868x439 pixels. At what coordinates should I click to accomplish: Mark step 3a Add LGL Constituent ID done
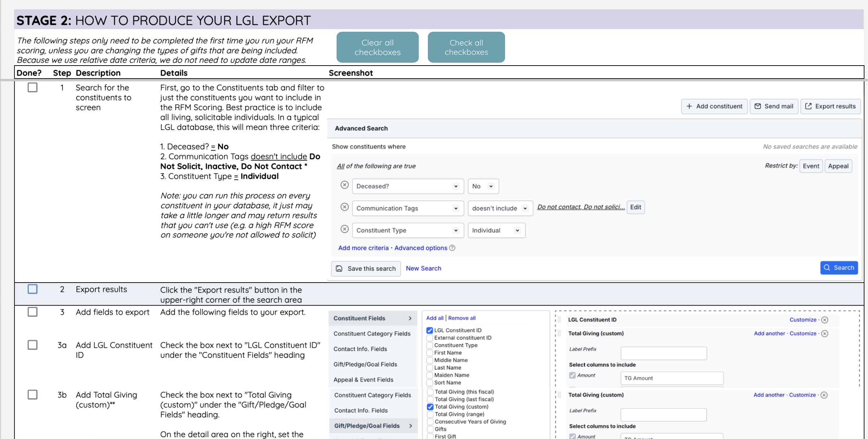tap(32, 345)
